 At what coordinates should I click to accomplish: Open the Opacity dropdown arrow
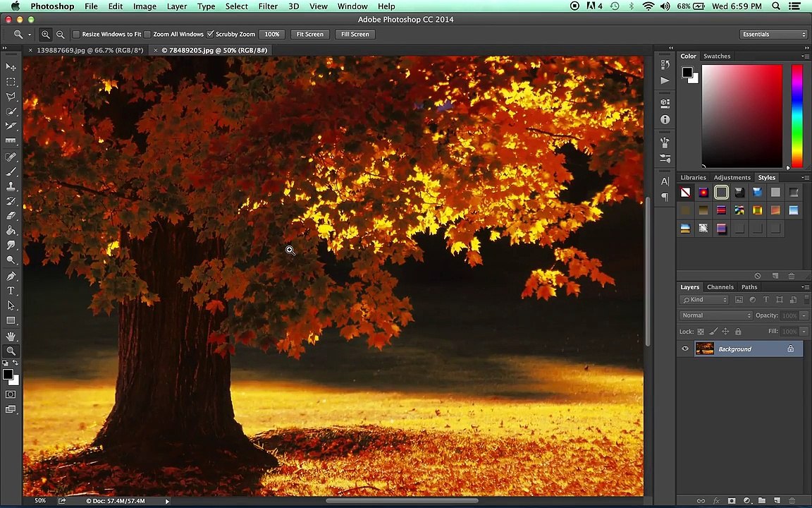pyautogui.click(x=804, y=315)
